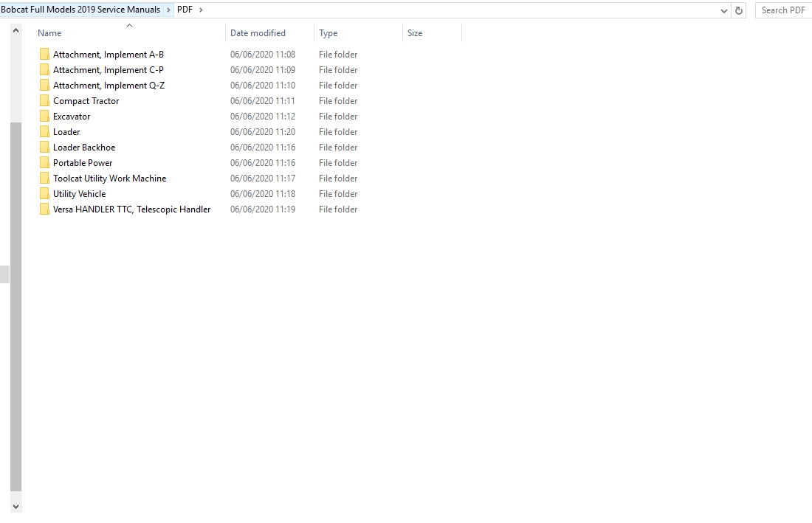Select the Compact Tractor folder name

coord(86,101)
